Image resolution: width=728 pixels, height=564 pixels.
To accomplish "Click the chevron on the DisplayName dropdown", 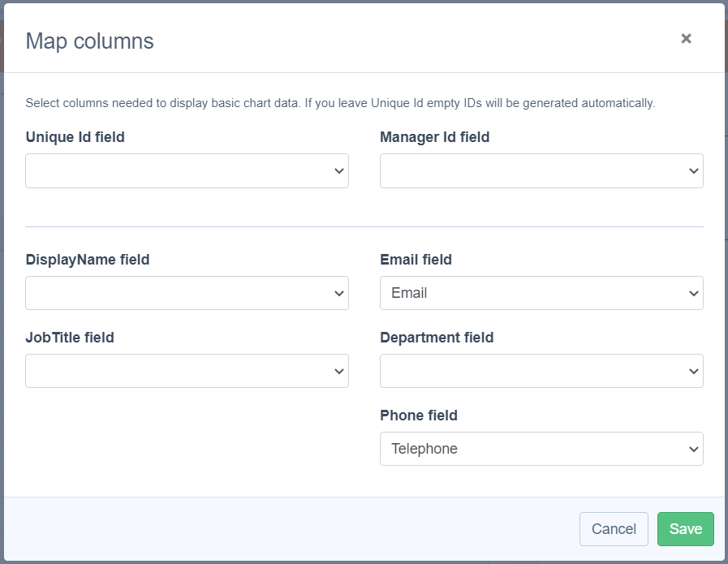I will click(338, 293).
